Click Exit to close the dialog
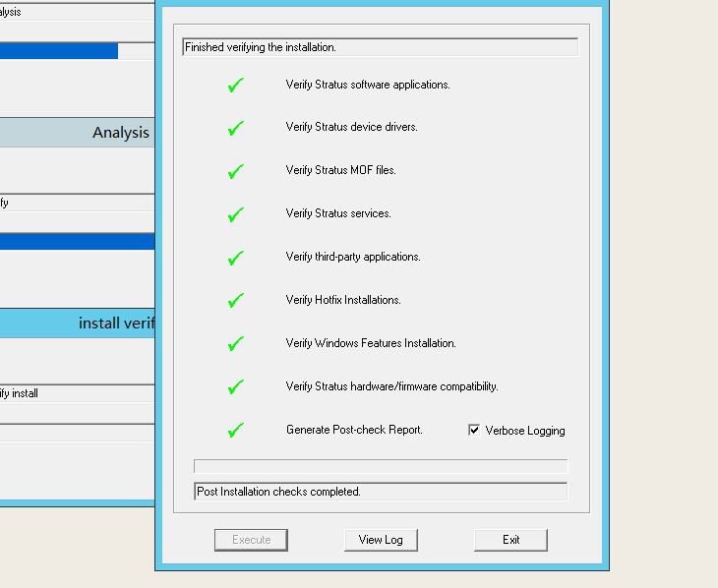718x588 pixels. pos(510,540)
